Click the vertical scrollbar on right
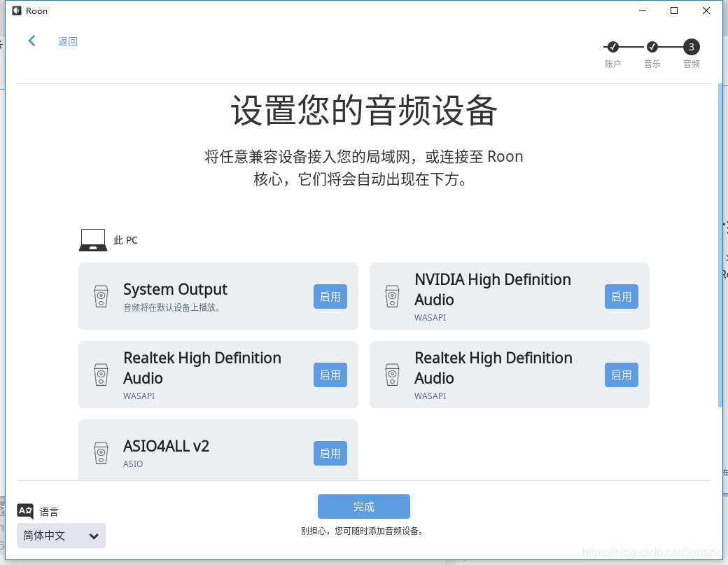Viewport: 728px width, 565px height. pos(720,245)
